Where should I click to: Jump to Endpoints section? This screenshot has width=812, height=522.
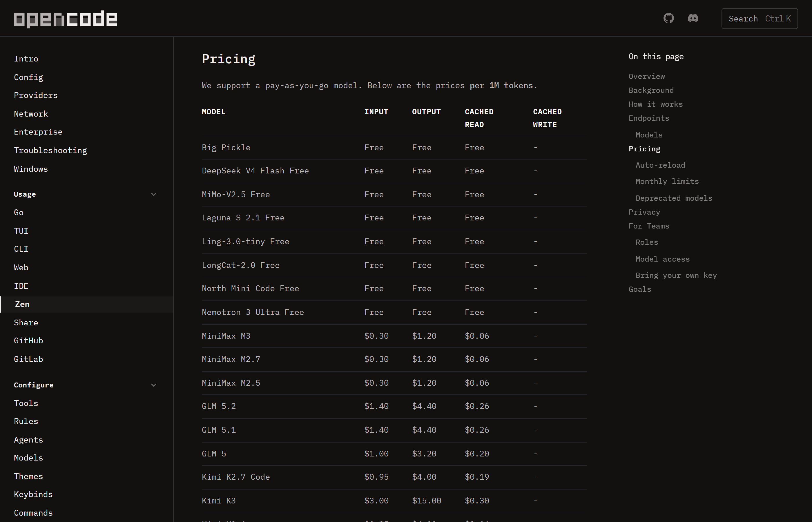tap(649, 118)
